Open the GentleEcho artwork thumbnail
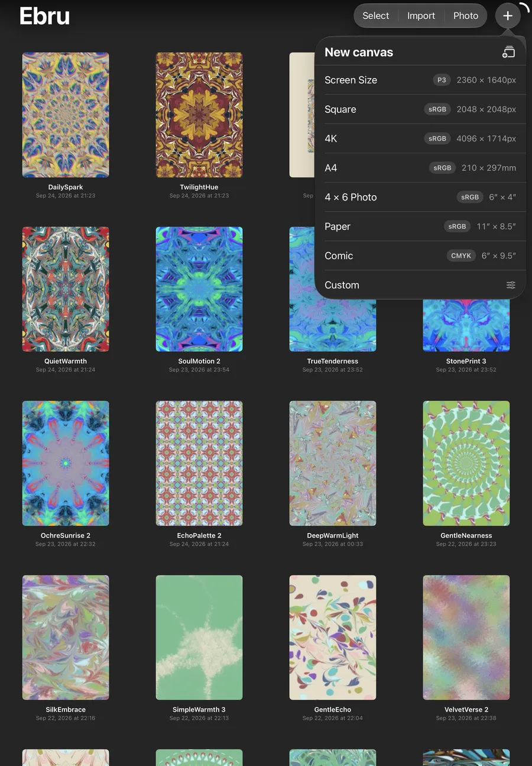 [333, 638]
